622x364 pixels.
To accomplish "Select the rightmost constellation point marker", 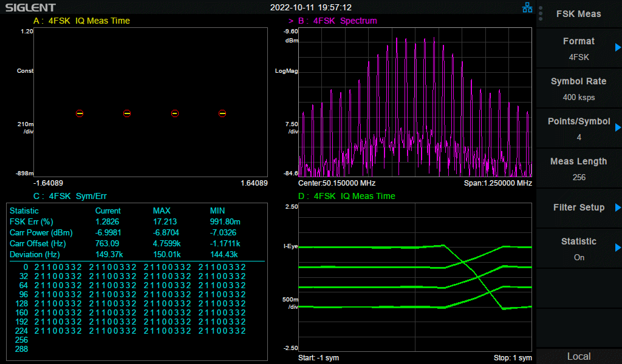I will click(222, 113).
